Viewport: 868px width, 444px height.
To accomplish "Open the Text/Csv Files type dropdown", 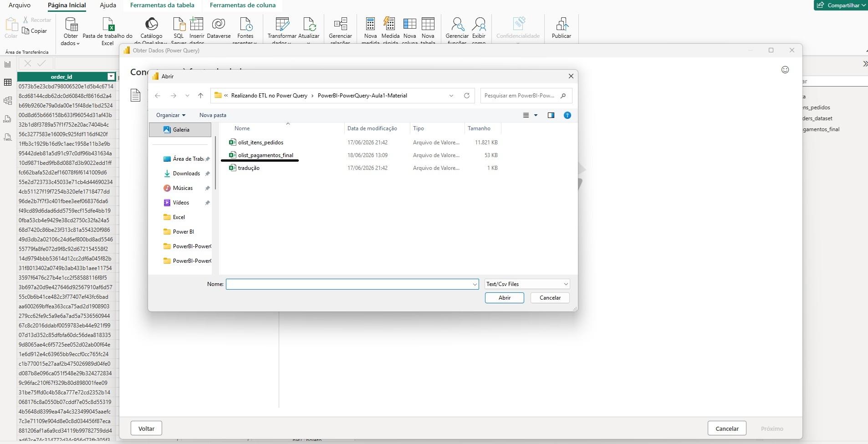I will click(x=527, y=284).
